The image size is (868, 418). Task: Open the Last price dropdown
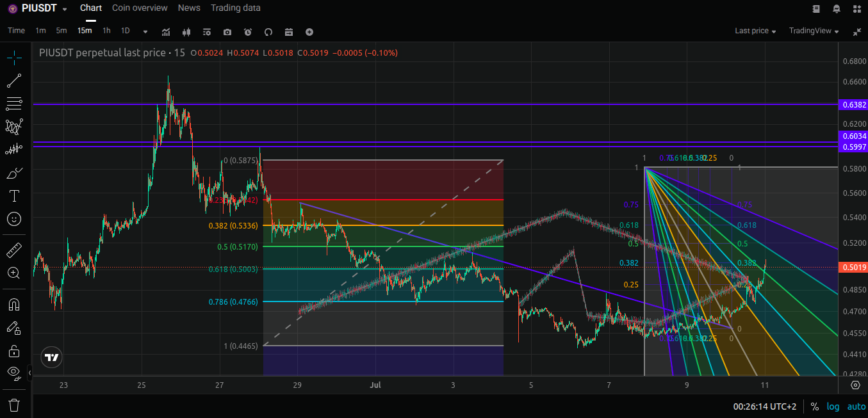pyautogui.click(x=755, y=31)
